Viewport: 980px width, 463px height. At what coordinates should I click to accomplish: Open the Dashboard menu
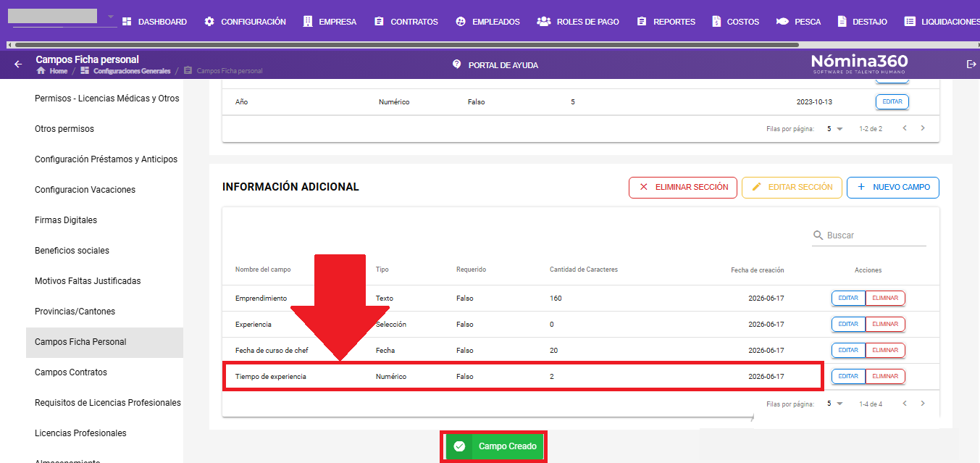coord(154,22)
